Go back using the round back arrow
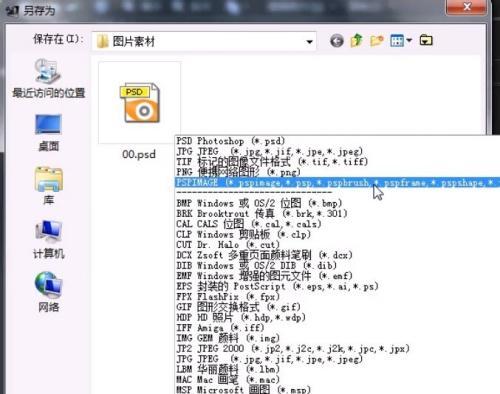The width and height of the screenshot is (500, 394). point(337,41)
